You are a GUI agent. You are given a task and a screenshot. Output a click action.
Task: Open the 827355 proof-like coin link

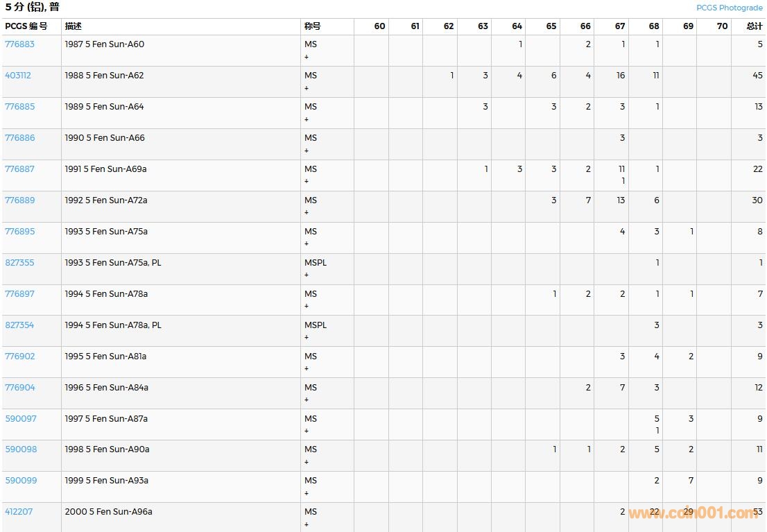point(19,263)
